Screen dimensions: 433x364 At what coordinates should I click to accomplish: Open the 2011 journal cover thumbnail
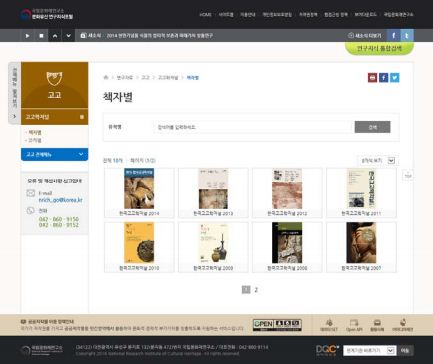(x=361, y=189)
